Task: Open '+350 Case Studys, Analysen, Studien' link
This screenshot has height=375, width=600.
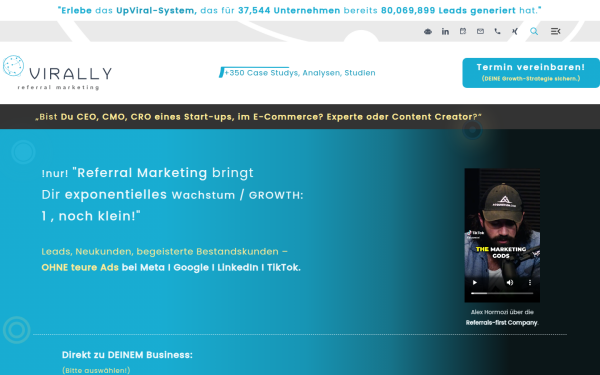Action: 300,73
